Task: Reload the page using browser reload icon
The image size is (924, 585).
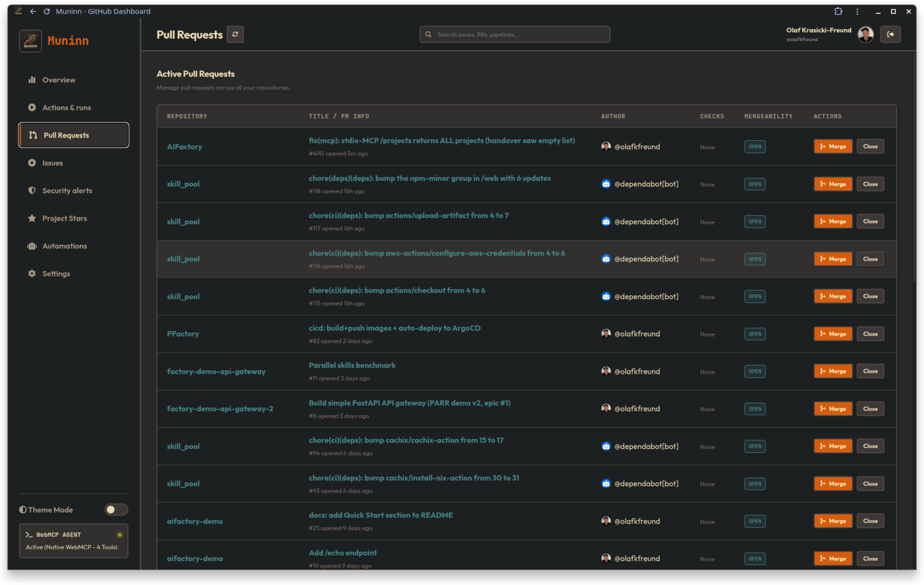Action: [x=47, y=11]
